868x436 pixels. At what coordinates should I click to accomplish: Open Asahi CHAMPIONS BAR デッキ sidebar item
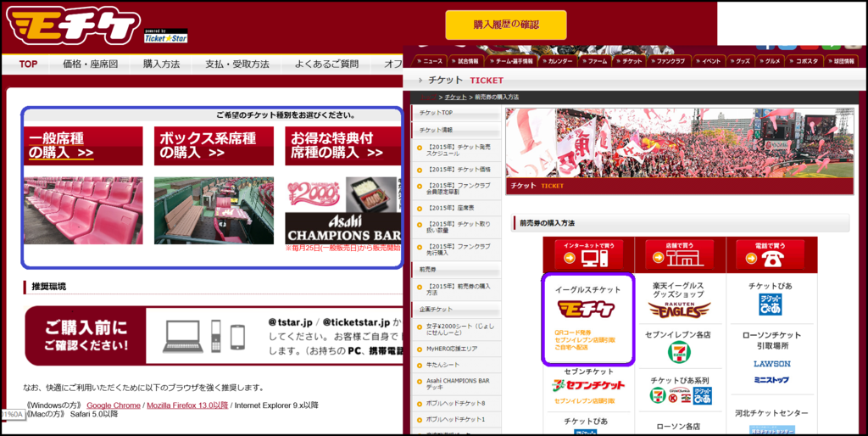[x=455, y=384]
